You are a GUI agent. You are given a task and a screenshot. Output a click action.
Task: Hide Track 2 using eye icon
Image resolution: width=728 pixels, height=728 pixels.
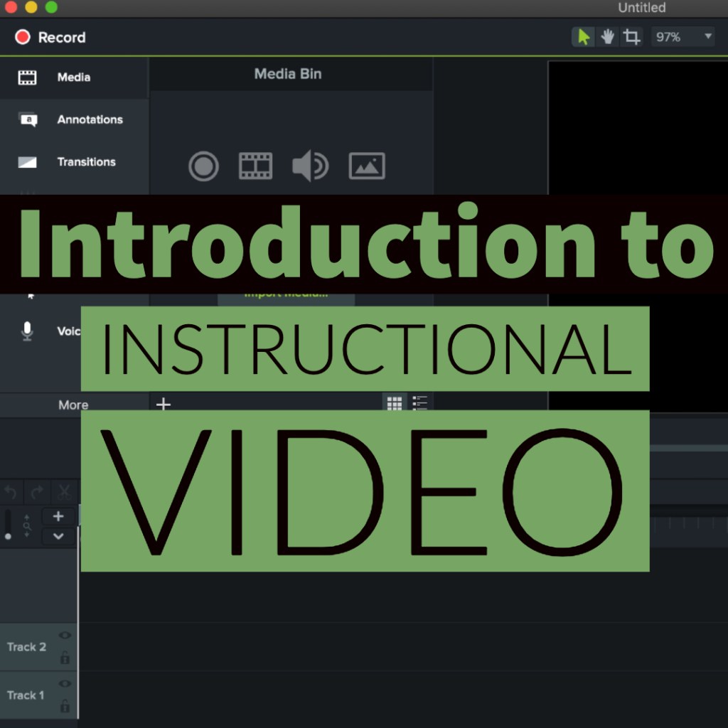(x=65, y=636)
